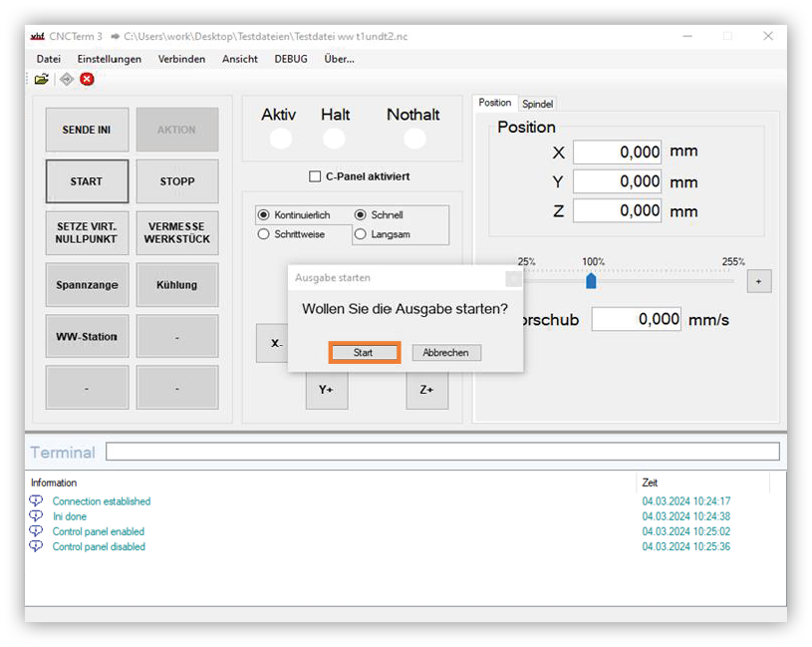Select the Kontinuierlich radio button
Screen dimensions: 812x647
click(264, 214)
